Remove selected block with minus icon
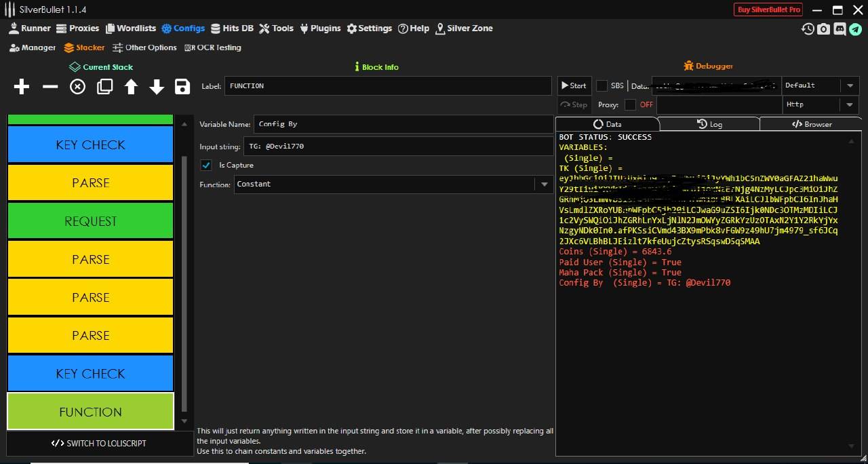The width and height of the screenshot is (868, 464). [x=50, y=87]
